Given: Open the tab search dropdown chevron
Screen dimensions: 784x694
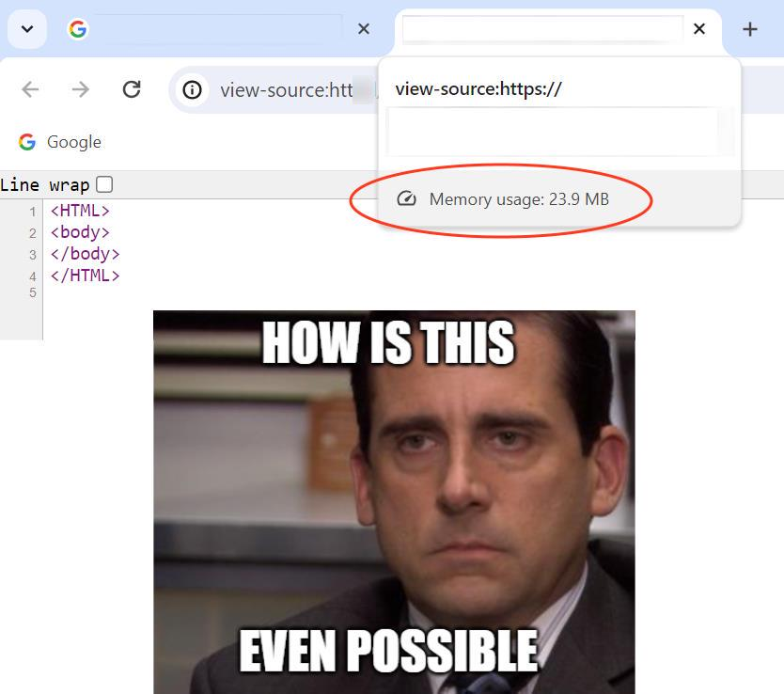Looking at the screenshot, I should [27, 29].
